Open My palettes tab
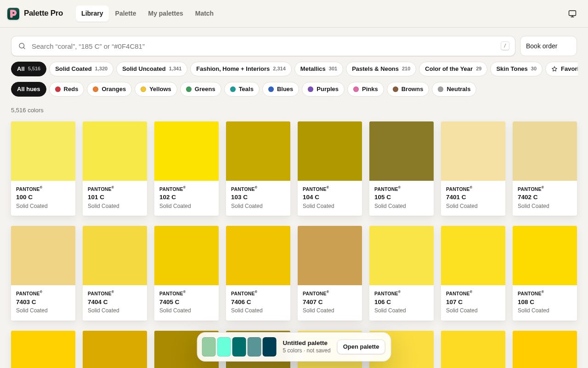Screen dimensions: 588x368 pyautogui.click(x=165, y=13)
